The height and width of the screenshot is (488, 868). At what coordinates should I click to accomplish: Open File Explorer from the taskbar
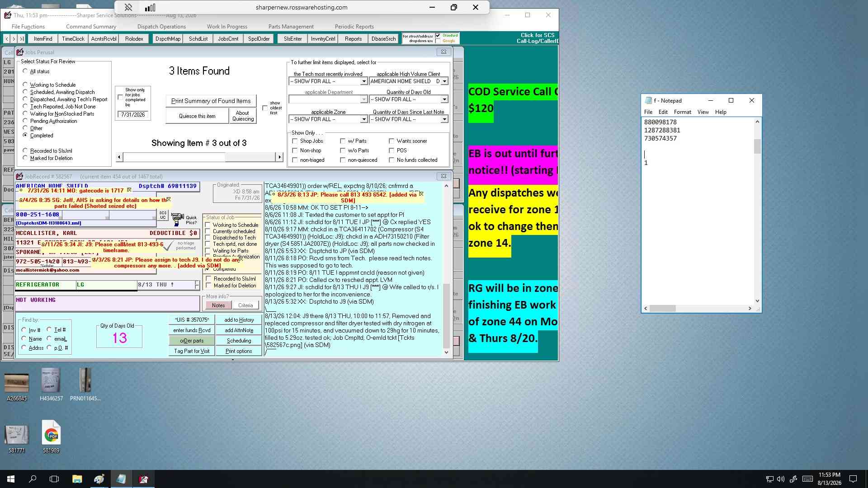(x=77, y=479)
